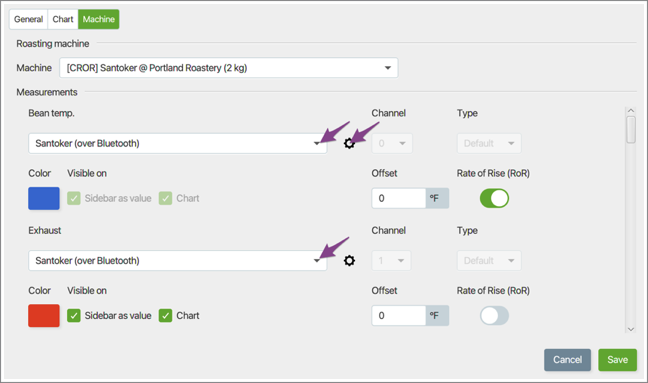Screen dimensions: 648x383
Task: Click the Cancel button
Action: click(567, 360)
